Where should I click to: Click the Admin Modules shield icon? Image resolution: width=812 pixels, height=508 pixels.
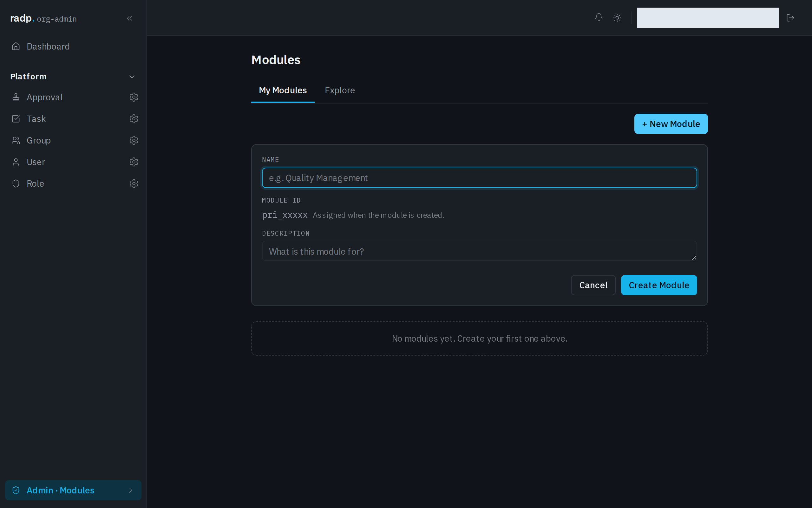pos(16,490)
